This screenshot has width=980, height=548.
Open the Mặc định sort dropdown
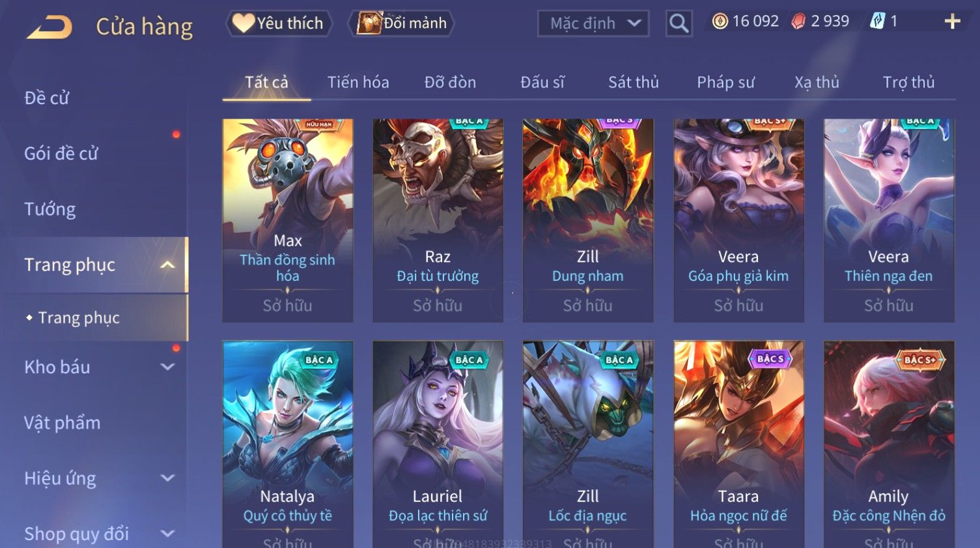(x=593, y=23)
